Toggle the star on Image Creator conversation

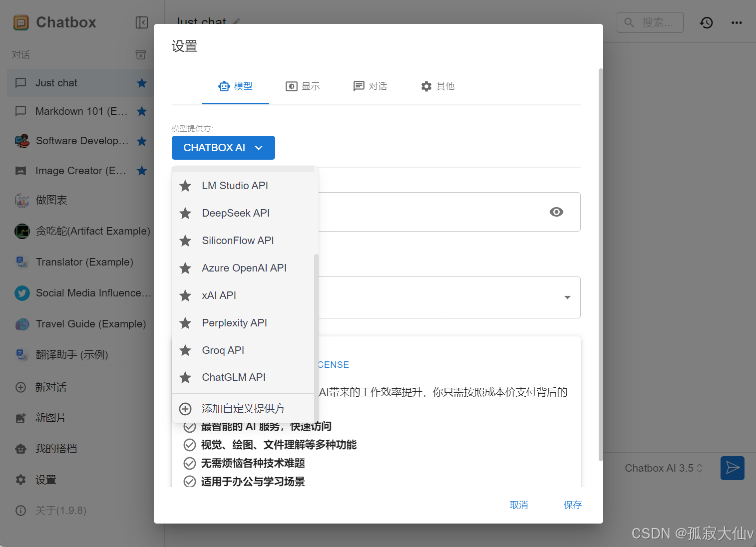pos(142,171)
